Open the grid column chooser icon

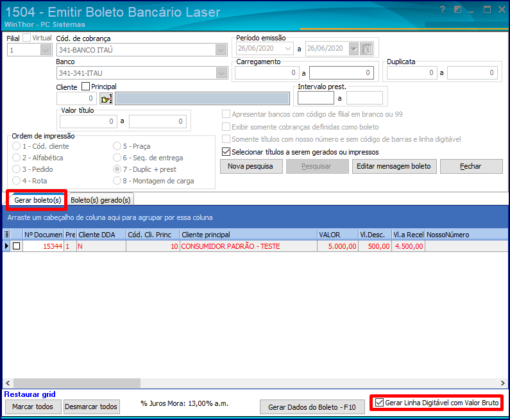click(x=6, y=235)
